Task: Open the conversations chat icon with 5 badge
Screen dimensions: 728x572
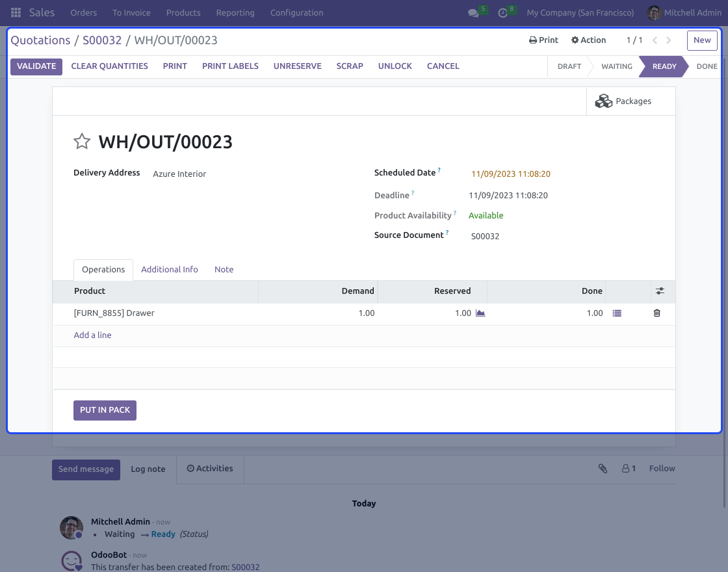Action: 473,13
